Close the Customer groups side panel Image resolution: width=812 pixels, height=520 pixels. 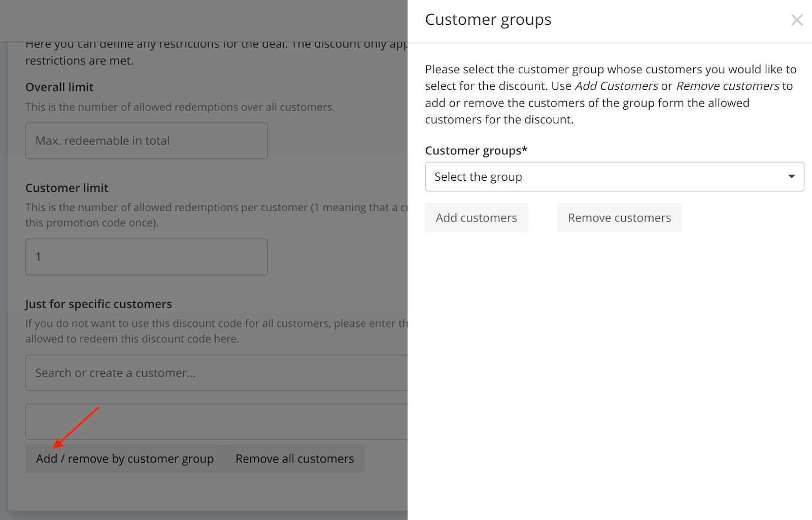796,20
